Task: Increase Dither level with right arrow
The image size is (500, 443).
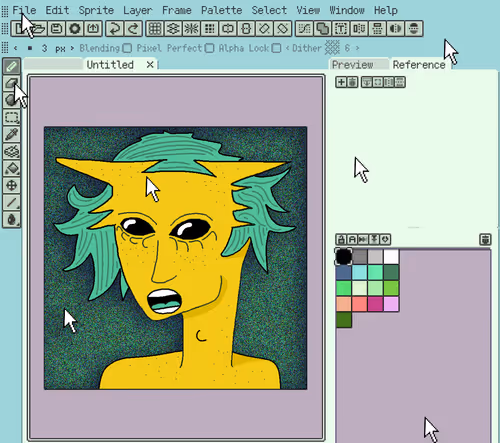Action: tap(357, 48)
